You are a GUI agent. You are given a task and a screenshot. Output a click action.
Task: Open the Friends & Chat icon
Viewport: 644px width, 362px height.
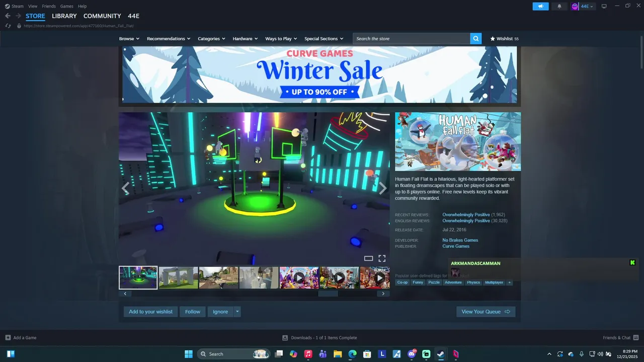tap(636, 338)
